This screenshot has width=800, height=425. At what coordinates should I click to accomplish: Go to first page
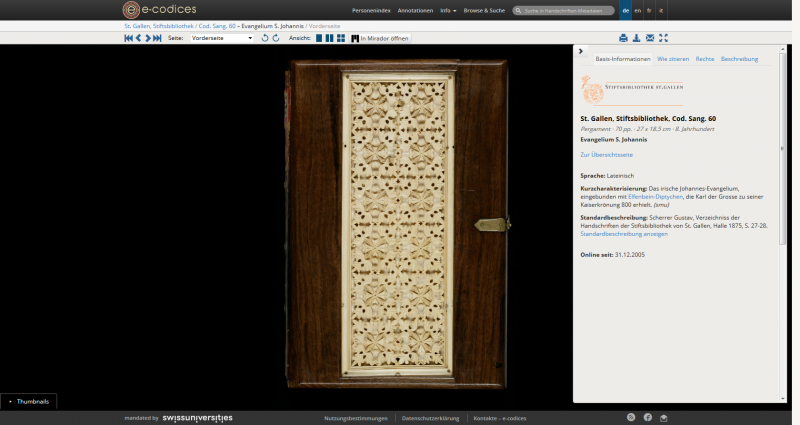129,38
